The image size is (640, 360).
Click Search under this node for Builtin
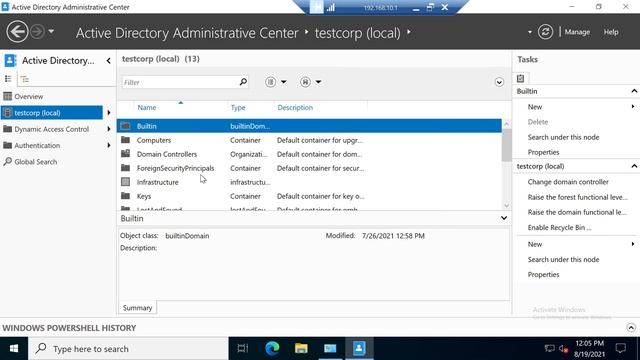[x=563, y=137]
